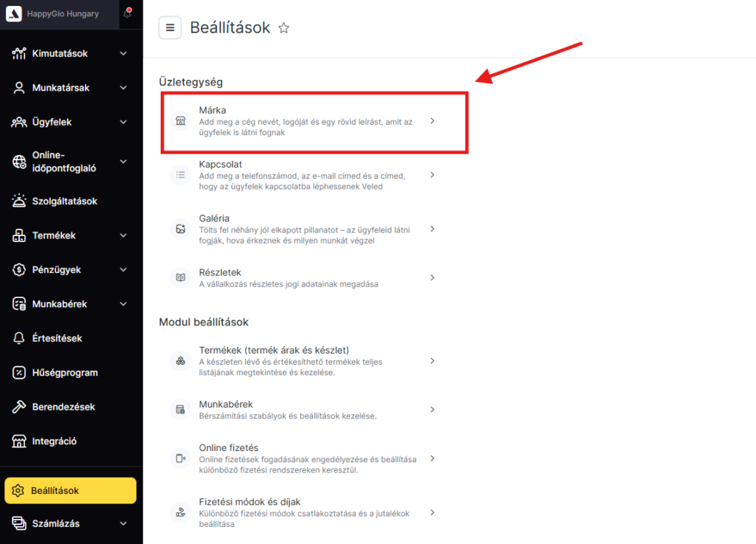Open Termékek (termék árak és készlet) row
This screenshot has width=756, height=544.
tap(303, 361)
